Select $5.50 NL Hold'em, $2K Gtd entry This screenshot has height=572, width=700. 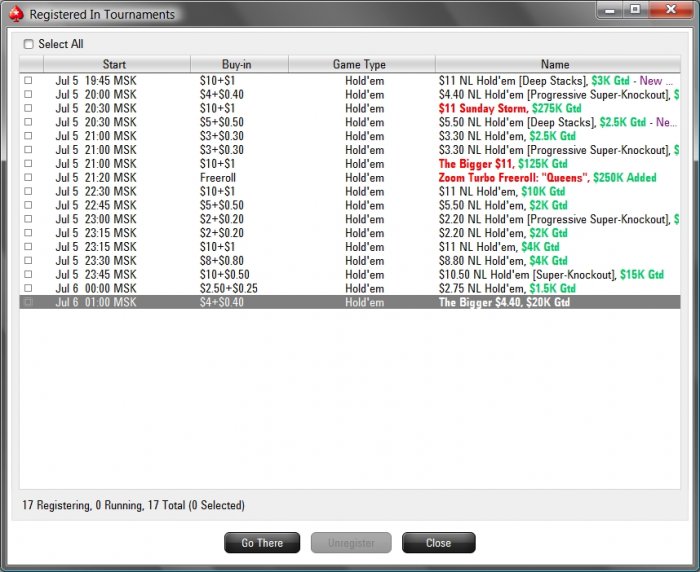503,205
